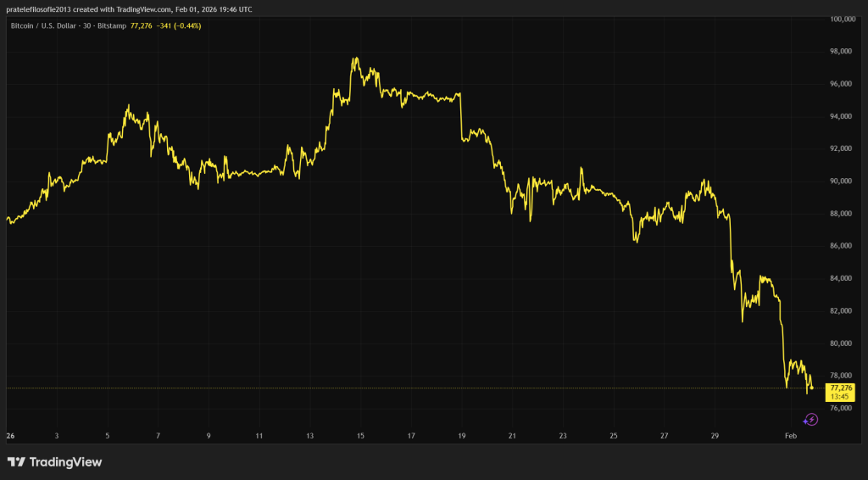This screenshot has width=868, height=480.
Task: Click the 76,000 price axis label
Action: tap(841, 408)
